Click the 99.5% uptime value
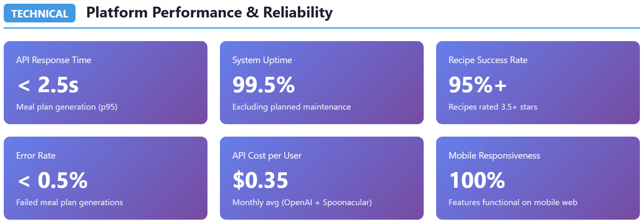The width and height of the screenshot is (644, 223). click(x=263, y=85)
